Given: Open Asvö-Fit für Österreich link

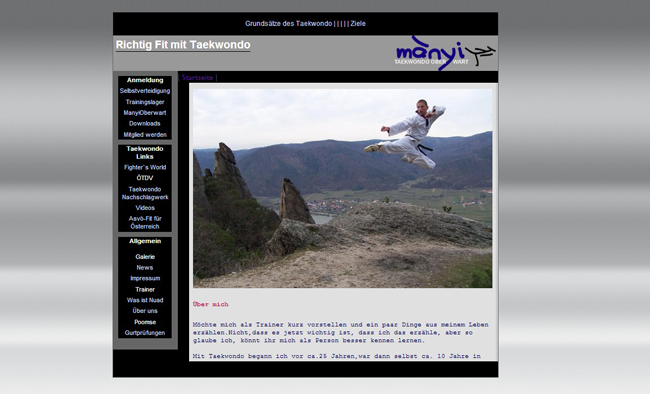Looking at the screenshot, I should click(x=145, y=222).
